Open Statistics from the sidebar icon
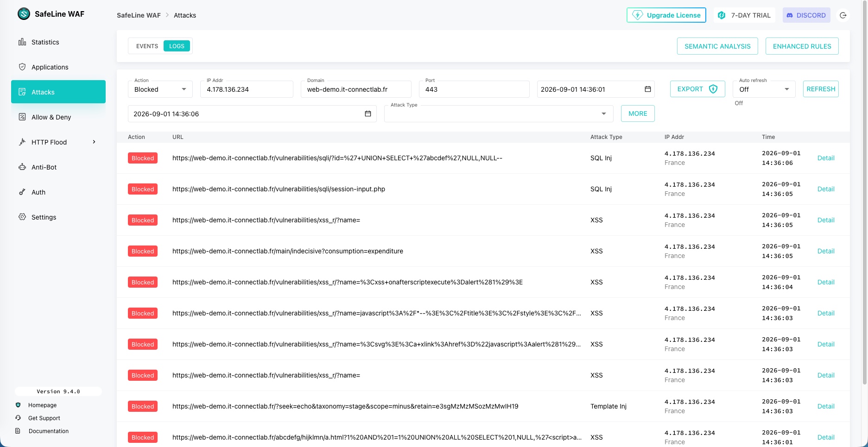This screenshot has height=447, width=868. pos(22,42)
